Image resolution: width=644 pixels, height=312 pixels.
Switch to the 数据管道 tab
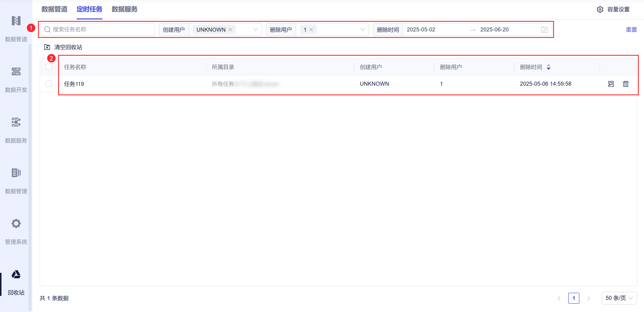click(x=54, y=9)
